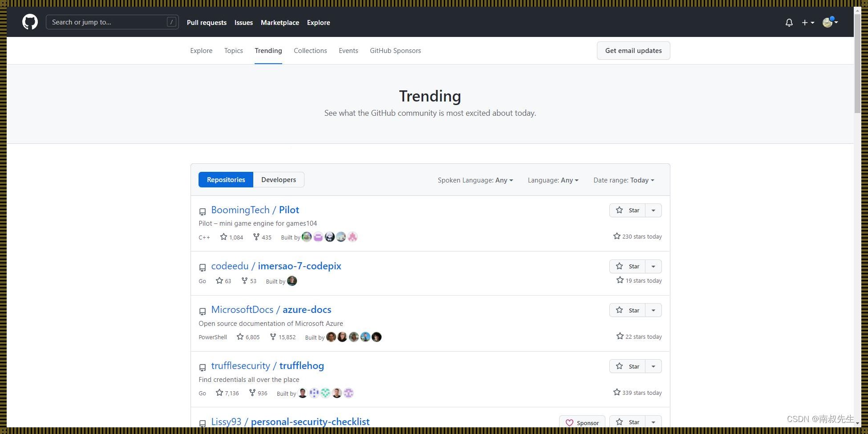This screenshot has width=868, height=434.
Task: Open the codeedu / imersao-7-codepix repository
Action: tap(276, 266)
